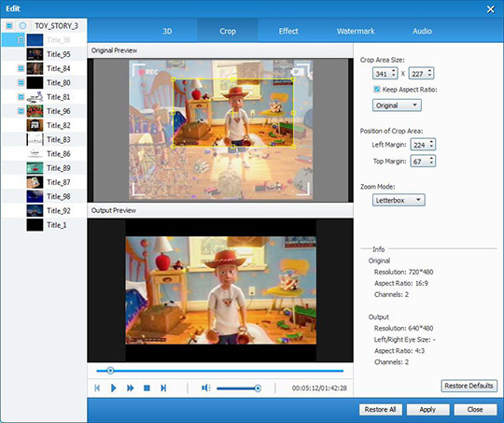Play the video preview

point(114,388)
